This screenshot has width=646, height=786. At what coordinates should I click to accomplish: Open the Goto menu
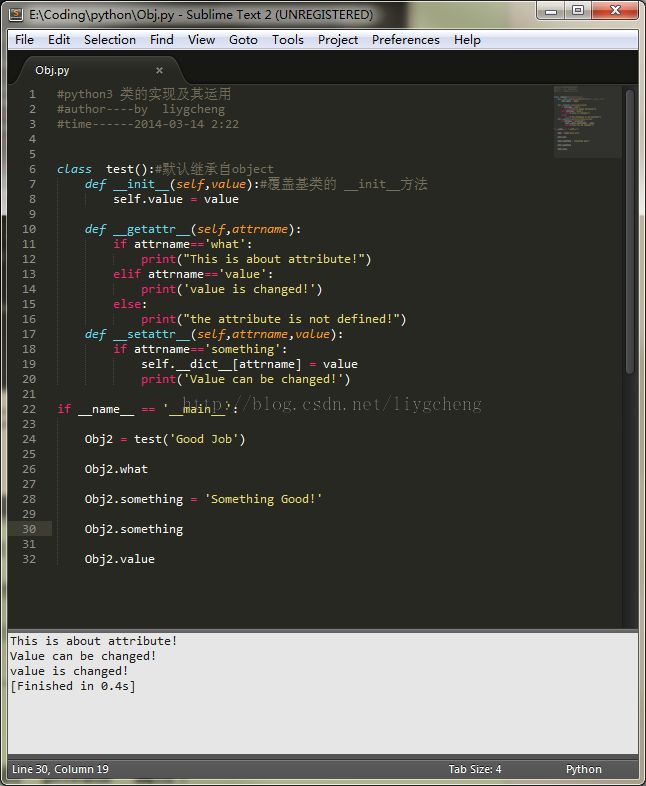pyautogui.click(x=243, y=40)
